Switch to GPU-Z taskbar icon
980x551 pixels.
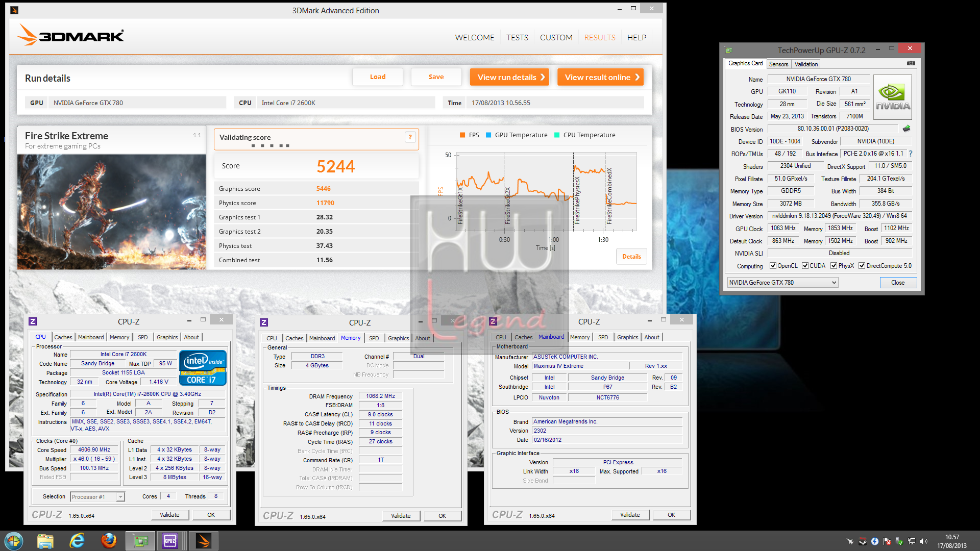140,541
